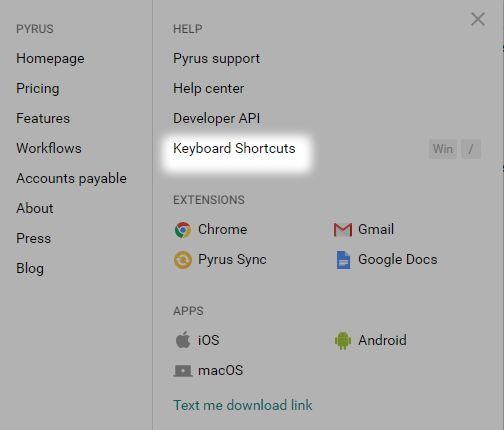
Task: Select the Gmail extension label
Action: [376, 229]
